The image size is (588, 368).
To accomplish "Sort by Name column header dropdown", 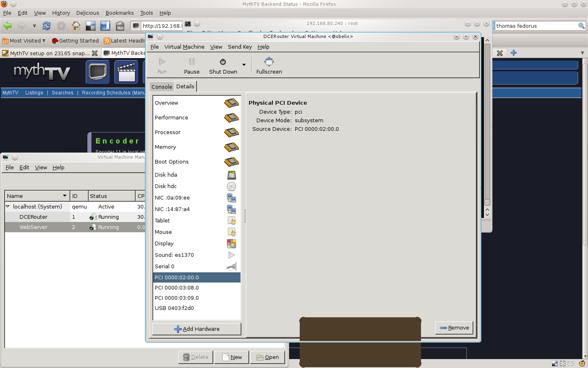I will [65, 196].
